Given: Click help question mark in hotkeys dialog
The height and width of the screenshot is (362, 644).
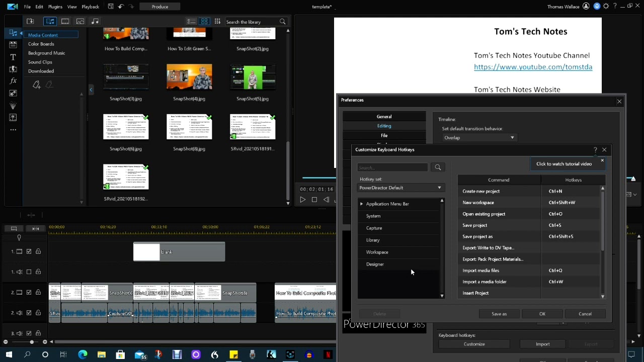Looking at the screenshot, I should 595,150.
